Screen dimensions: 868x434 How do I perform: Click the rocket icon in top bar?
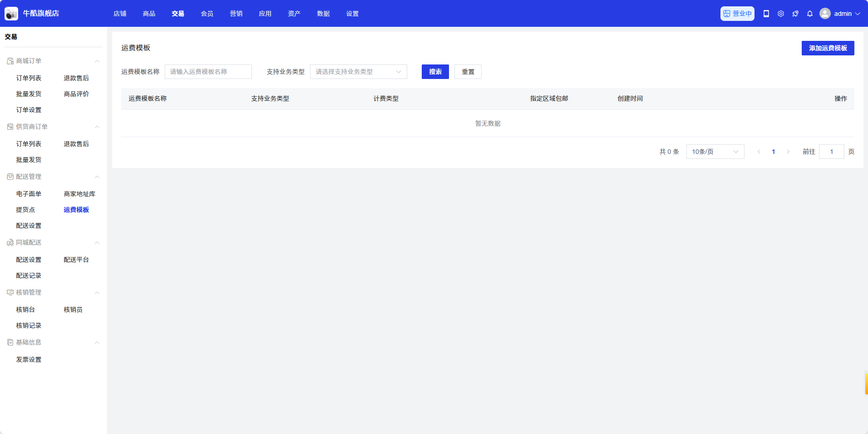pyautogui.click(x=795, y=14)
